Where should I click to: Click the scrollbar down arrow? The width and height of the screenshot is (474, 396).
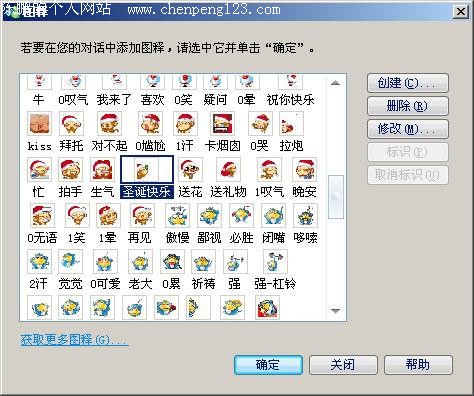click(335, 311)
